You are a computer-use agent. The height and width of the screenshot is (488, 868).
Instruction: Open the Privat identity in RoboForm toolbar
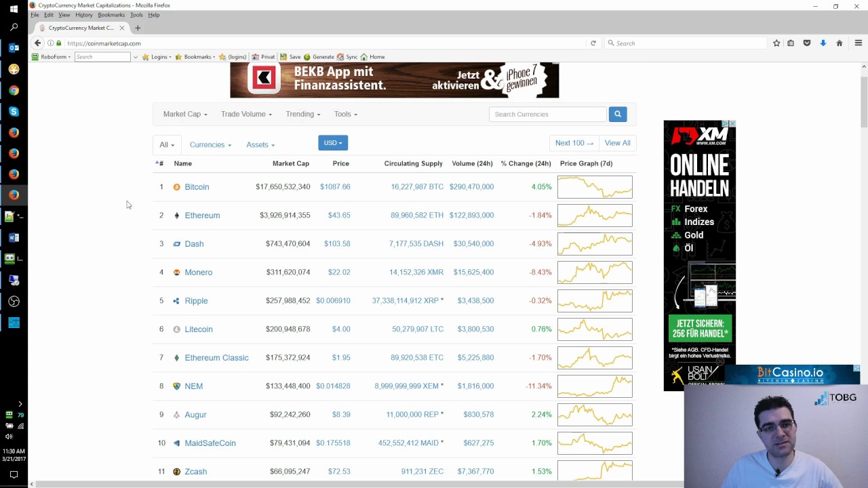tap(263, 57)
